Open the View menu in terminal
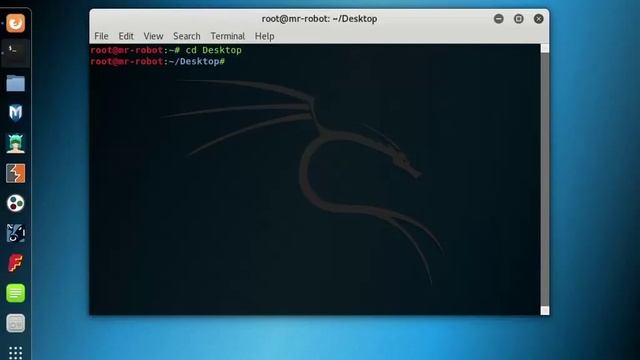The width and height of the screenshot is (640, 360). (x=153, y=36)
